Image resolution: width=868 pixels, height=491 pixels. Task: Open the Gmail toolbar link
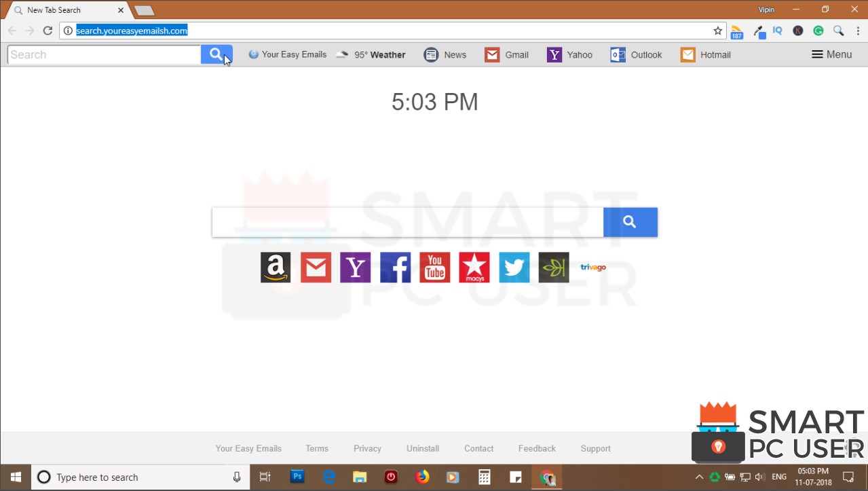(x=507, y=54)
